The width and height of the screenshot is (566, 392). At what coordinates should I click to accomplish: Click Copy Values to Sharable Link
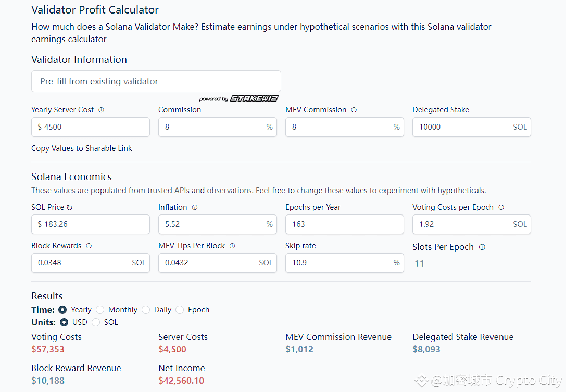[x=82, y=148]
